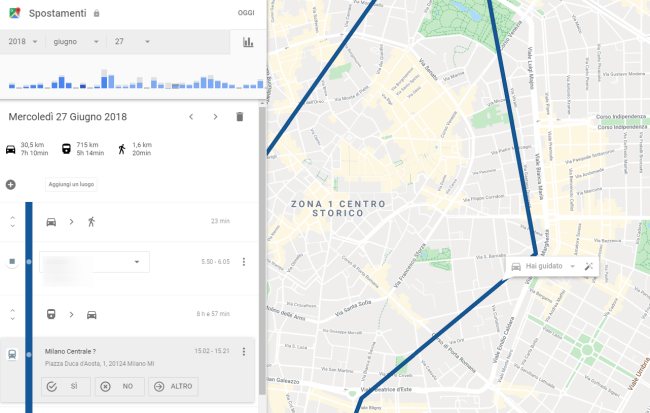The width and height of the screenshot is (650, 413).
Task: Confirm Milano Centrale with SÌ button
Action: 66,386
